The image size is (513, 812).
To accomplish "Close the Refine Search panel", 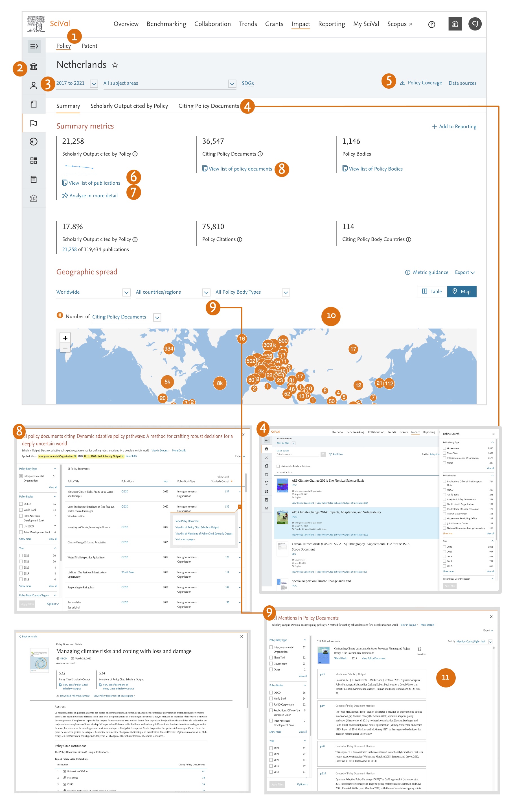I will (494, 434).
